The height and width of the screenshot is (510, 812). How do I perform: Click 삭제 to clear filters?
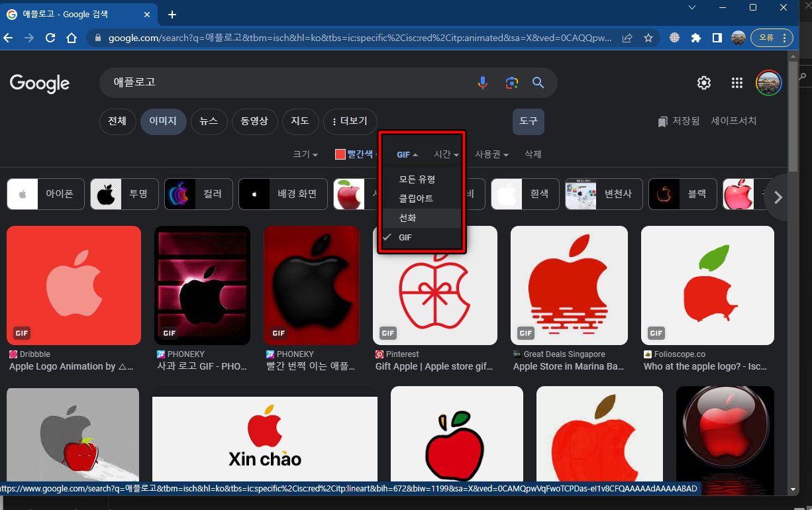tap(533, 154)
